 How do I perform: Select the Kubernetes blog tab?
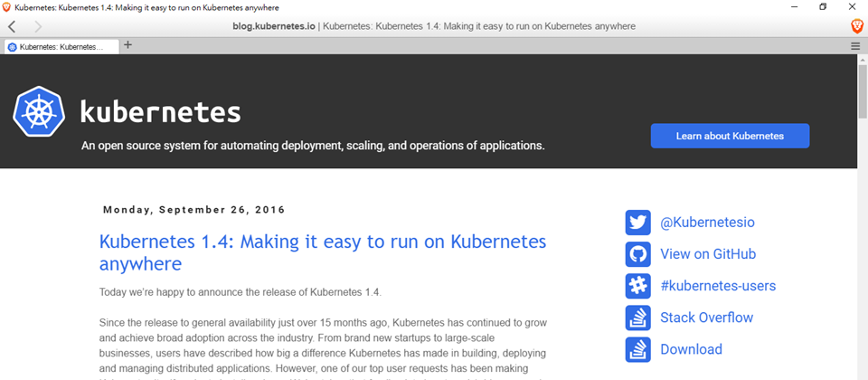pos(61,47)
